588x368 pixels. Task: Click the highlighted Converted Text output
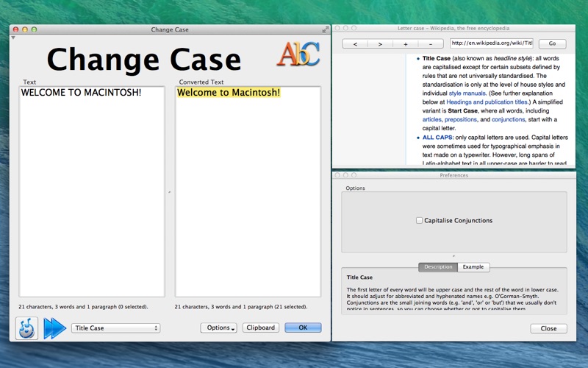229,93
